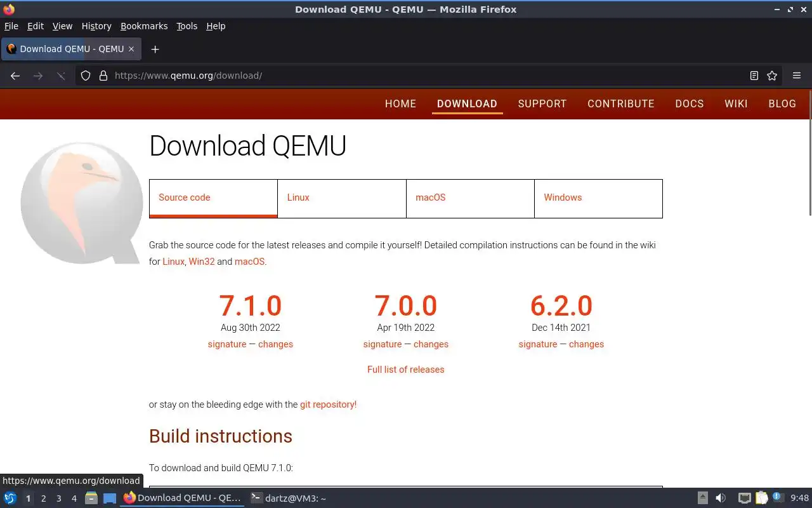812x508 pixels.
Task: Open macOS compilation instructions wiki link
Action: click(x=249, y=261)
